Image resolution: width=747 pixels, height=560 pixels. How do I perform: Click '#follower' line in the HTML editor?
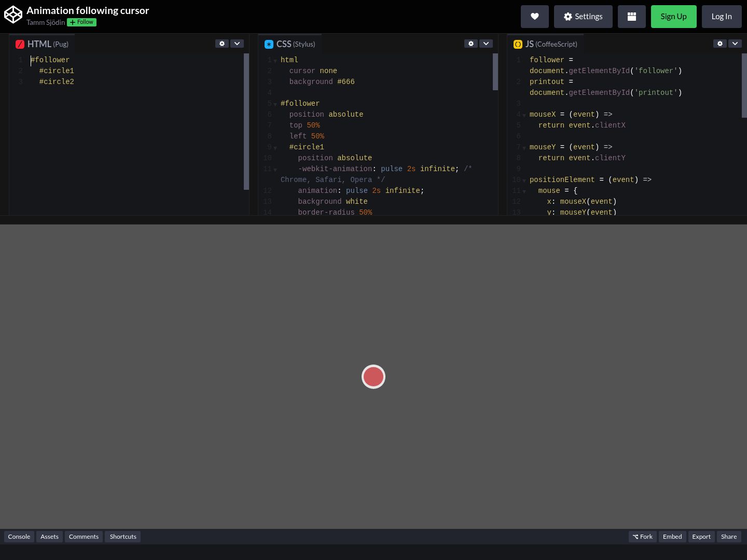[50, 60]
